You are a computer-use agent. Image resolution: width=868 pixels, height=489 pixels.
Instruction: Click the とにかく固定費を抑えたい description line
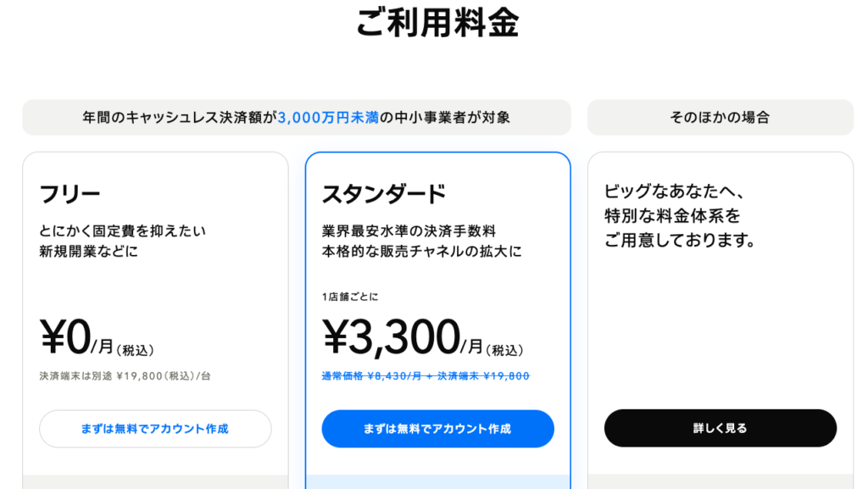(x=123, y=231)
